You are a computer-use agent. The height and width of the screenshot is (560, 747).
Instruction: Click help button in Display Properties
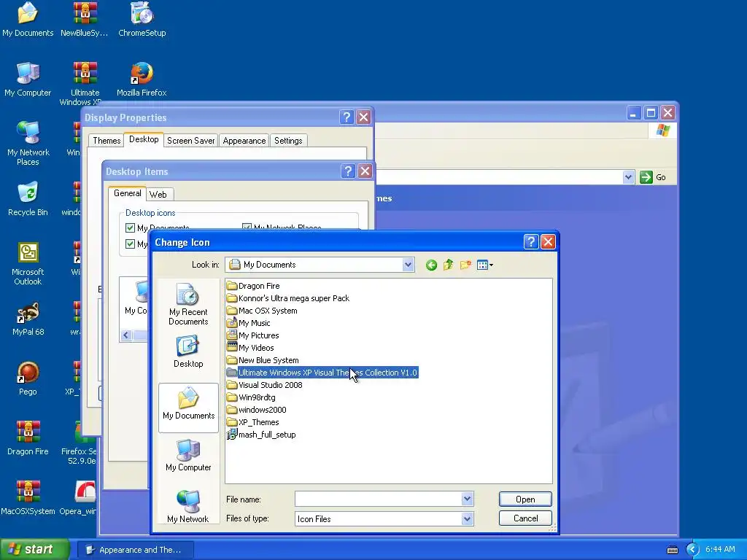pyautogui.click(x=347, y=117)
